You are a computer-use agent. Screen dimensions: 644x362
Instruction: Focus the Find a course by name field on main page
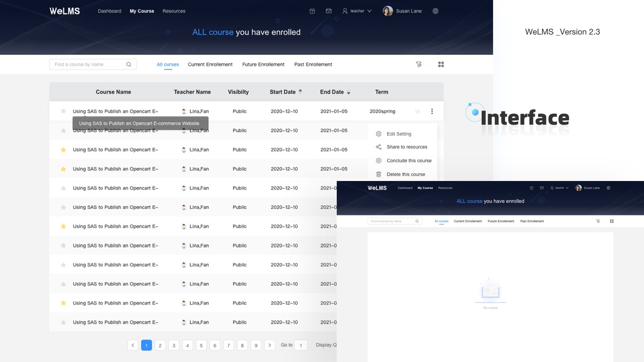(93, 65)
